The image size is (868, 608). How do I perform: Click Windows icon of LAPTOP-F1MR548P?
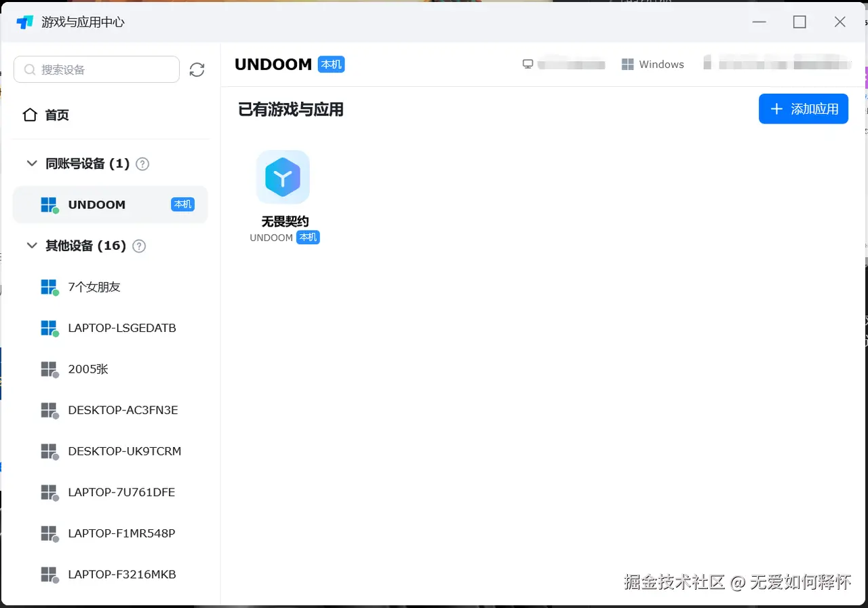pyautogui.click(x=49, y=533)
